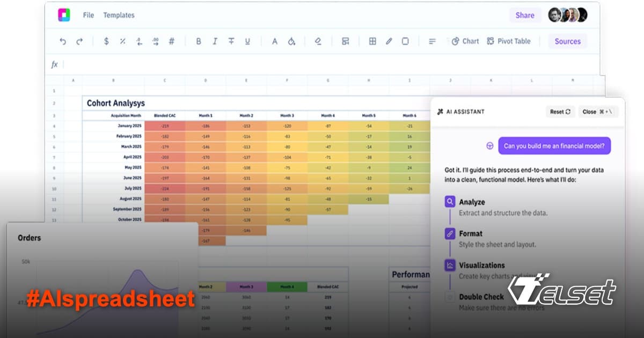This screenshot has height=338, width=644.
Task: Click the Analyze step label
Action: pos(472,202)
